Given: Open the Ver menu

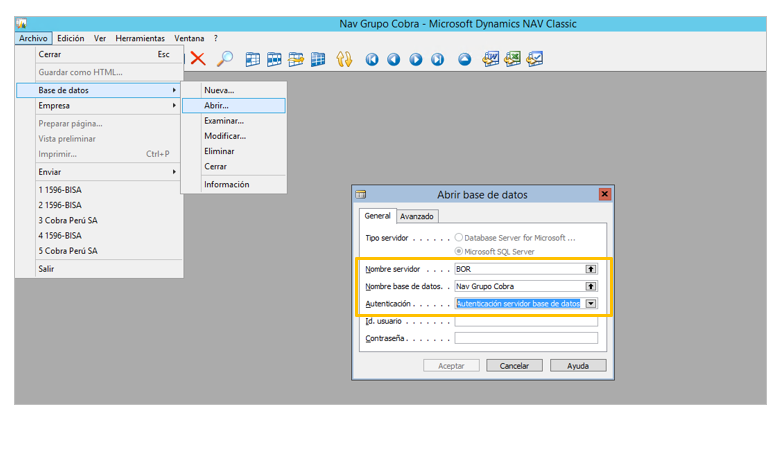Looking at the screenshot, I should pos(100,38).
